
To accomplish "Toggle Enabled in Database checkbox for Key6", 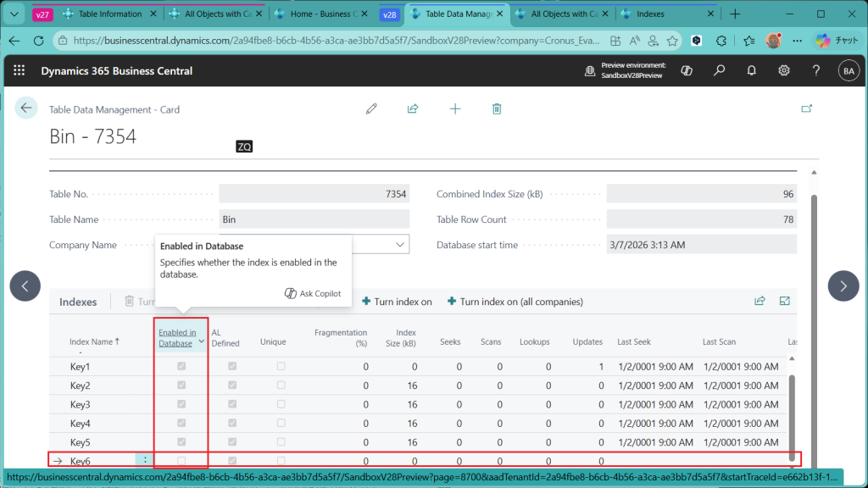I will (181, 461).
